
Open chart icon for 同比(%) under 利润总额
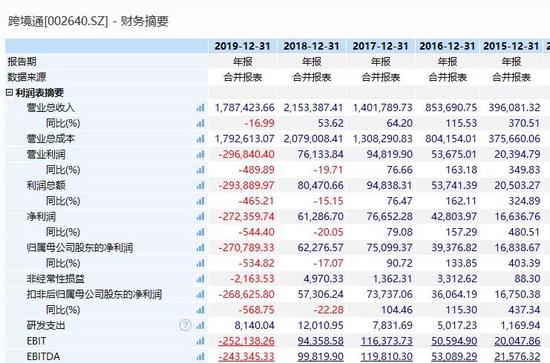(x=200, y=201)
